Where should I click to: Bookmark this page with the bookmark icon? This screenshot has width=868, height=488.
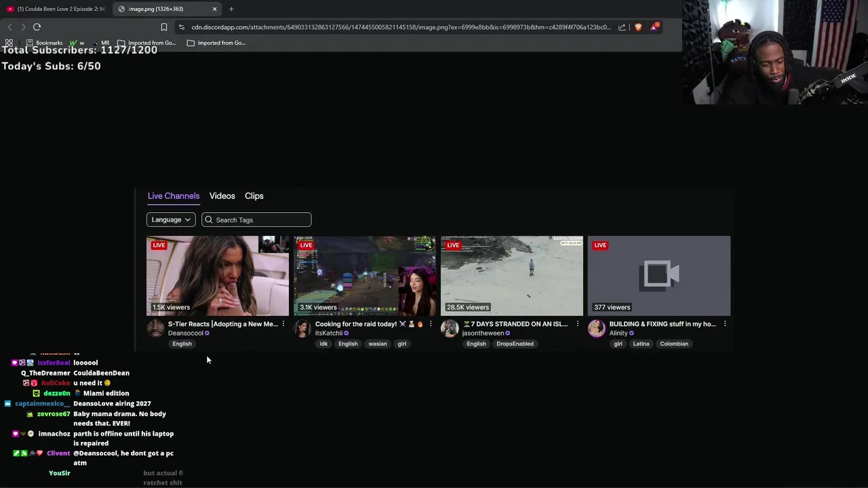pos(163,27)
